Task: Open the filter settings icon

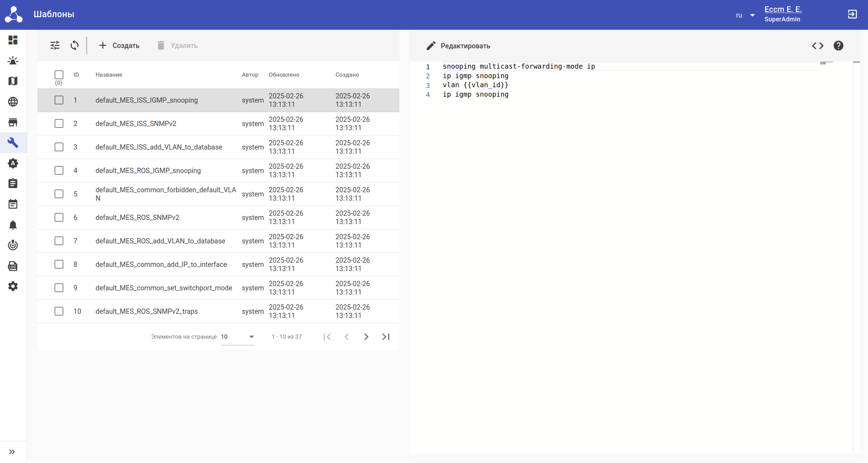Action: (55, 46)
